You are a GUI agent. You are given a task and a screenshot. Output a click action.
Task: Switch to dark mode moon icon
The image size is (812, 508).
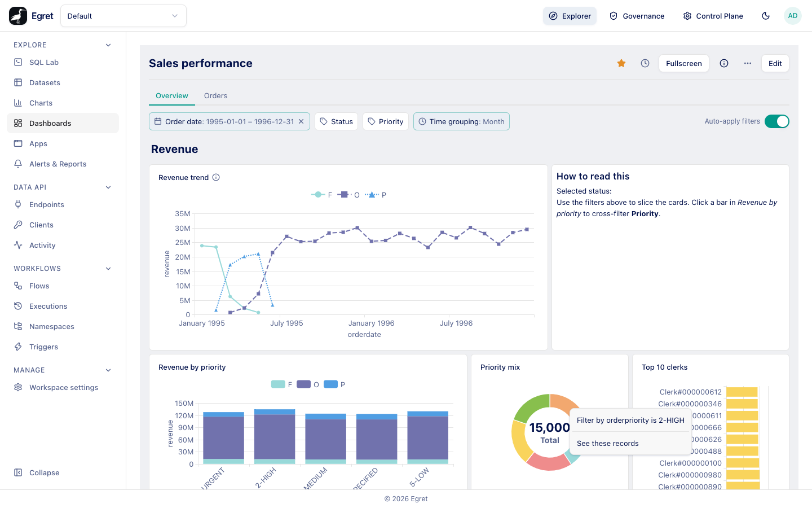pyautogui.click(x=766, y=16)
